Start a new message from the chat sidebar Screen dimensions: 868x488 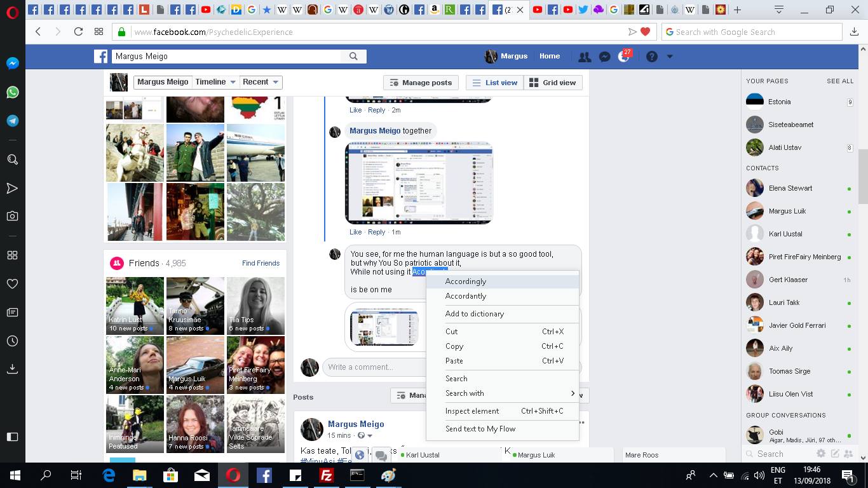tap(835, 454)
